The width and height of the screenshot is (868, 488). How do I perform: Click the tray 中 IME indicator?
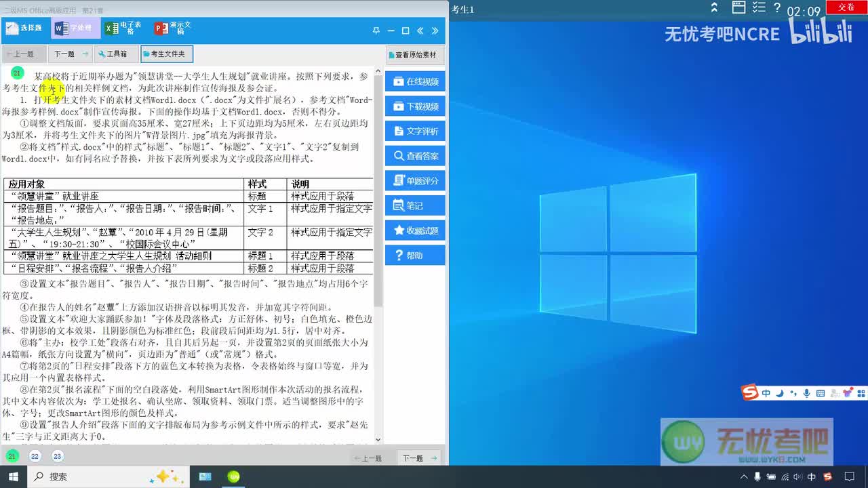[x=812, y=477]
